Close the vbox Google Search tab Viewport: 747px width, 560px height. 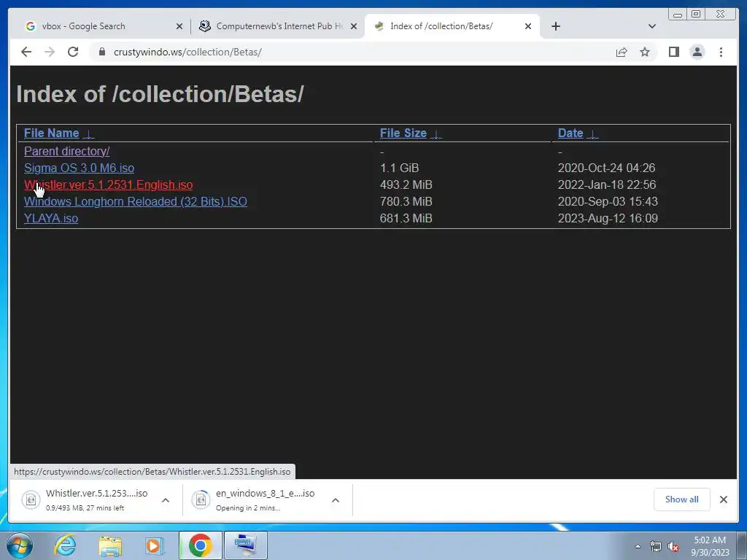point(179,26)
